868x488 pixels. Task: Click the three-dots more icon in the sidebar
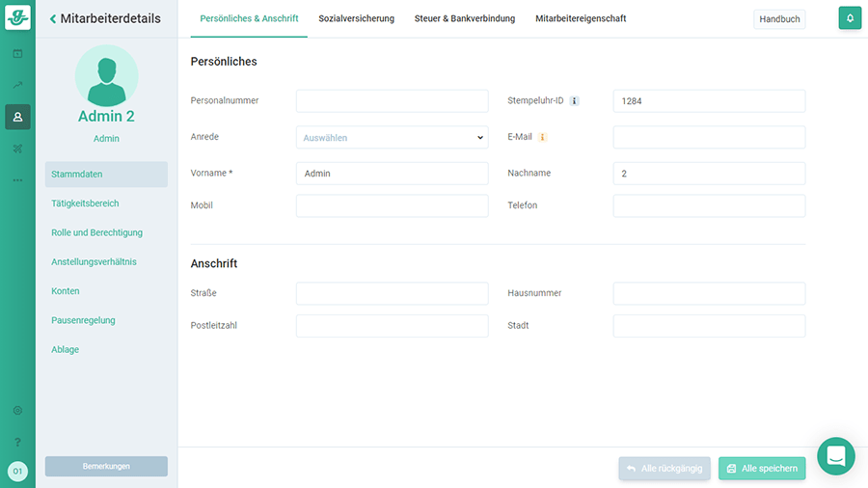[x=17, y=180]
